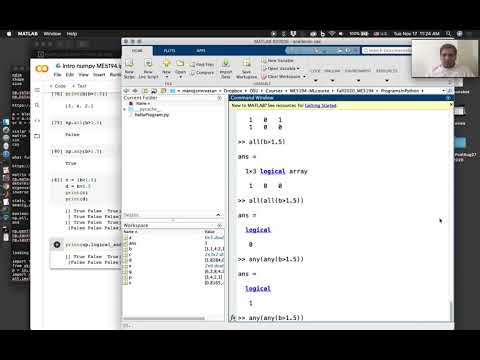Viewport: 480px width, 360px height.
Task: Expand the Details panel with the chevron
Action: (218, 215)
